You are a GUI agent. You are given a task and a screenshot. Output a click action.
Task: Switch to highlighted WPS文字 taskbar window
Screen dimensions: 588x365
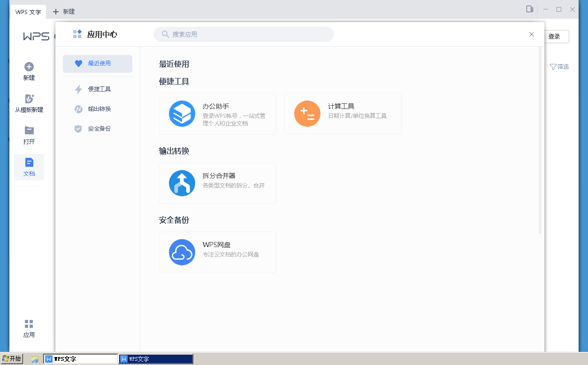(x=156, y=359)
